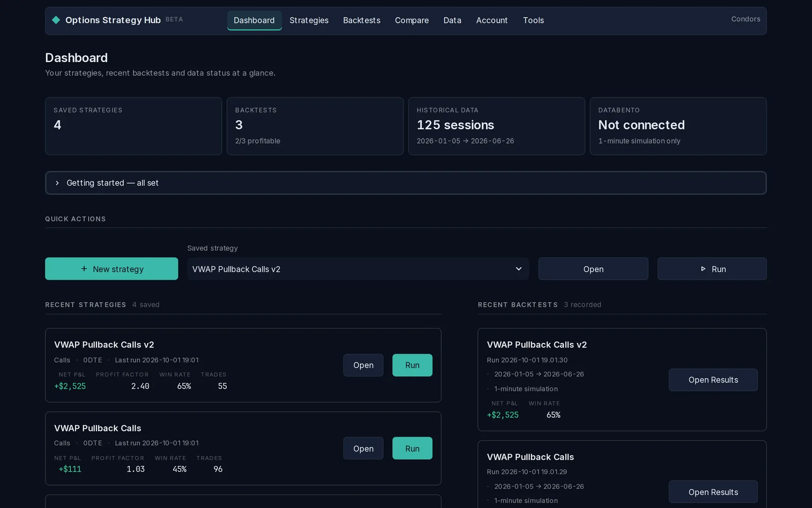This screenshot has height=508, width=812.
Task: Go to the Strategies tab
Action: 309,20
